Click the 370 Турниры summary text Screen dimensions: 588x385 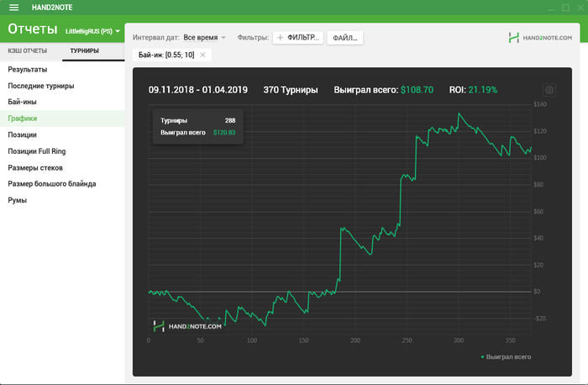291,90
